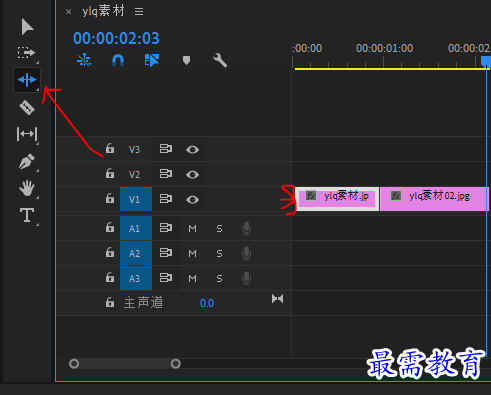Viewport: 491px width, 395px height.
Task: Click fx badge on ylq素材02.jpg clip
Action: pyautogui.click(x=396, y=196)
